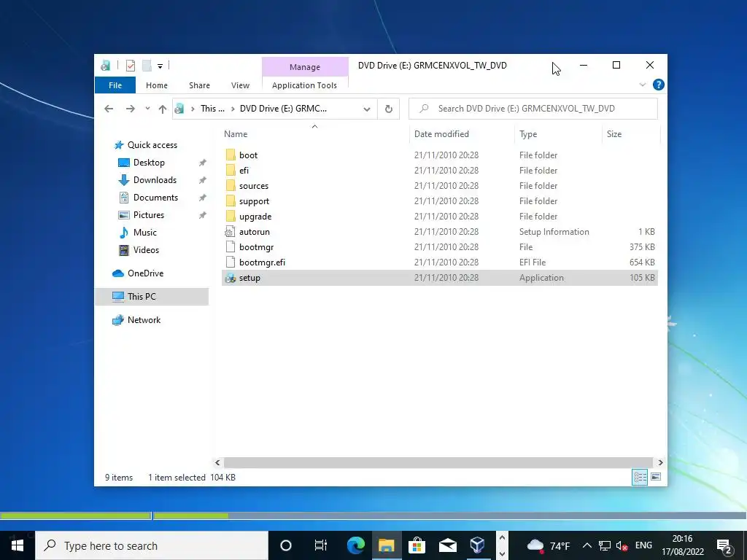Image resolution: width=747 pixels, height=560 pixels.
Task: Sort files by Date modified column
Action: [441, 134]
